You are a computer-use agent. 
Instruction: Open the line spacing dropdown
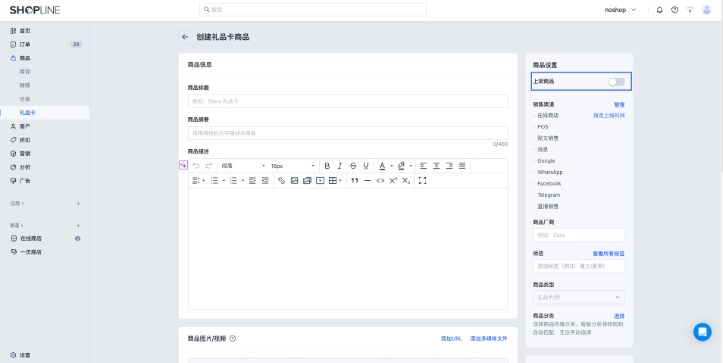[198, 181]
